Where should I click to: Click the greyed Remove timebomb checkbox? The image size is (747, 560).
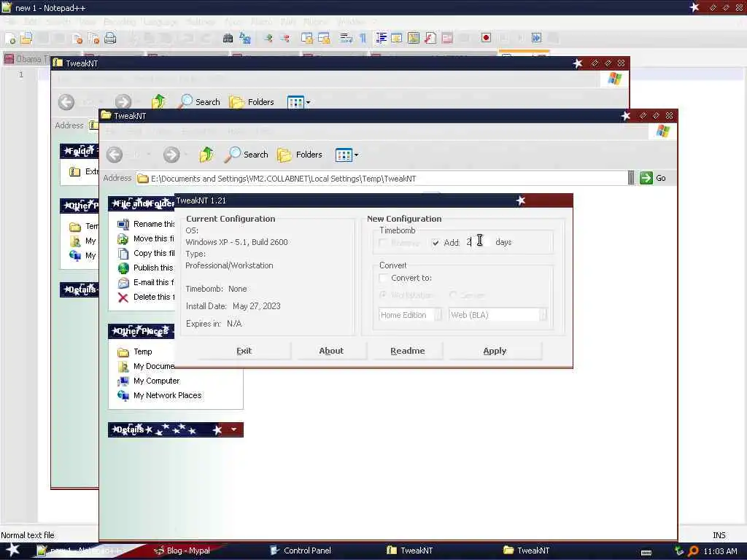pos(383,243)
